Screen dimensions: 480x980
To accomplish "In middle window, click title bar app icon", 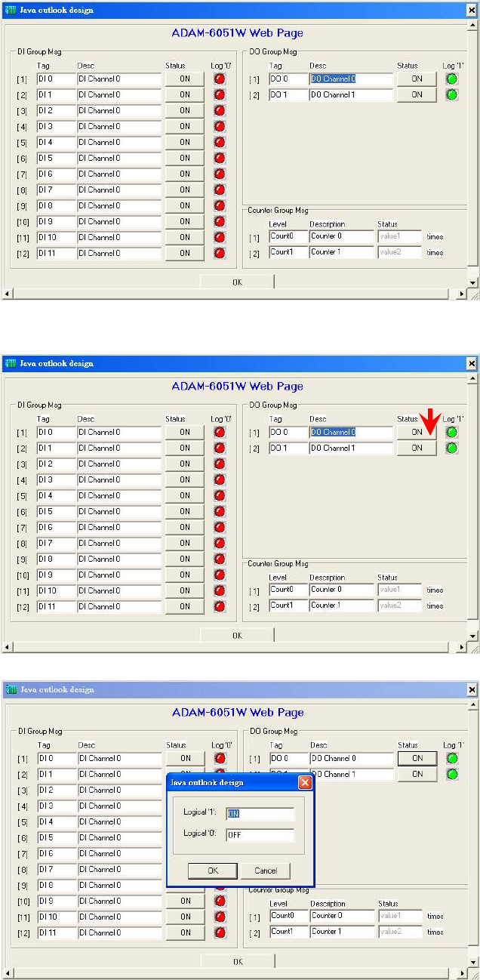I will (x=11, y=363).
